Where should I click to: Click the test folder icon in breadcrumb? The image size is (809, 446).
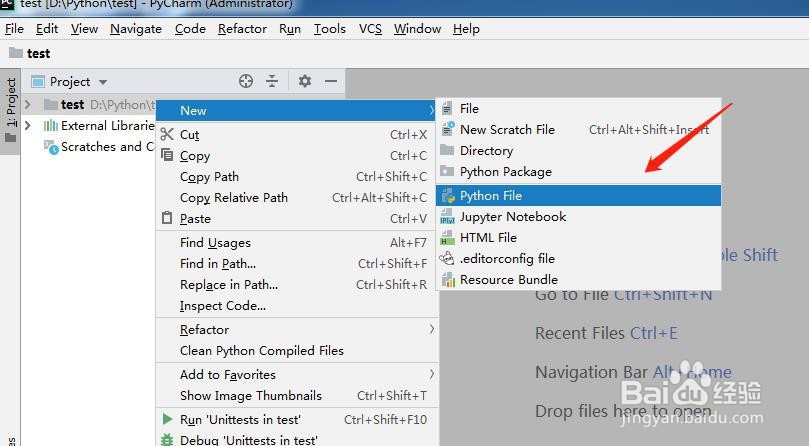(16, 53)
